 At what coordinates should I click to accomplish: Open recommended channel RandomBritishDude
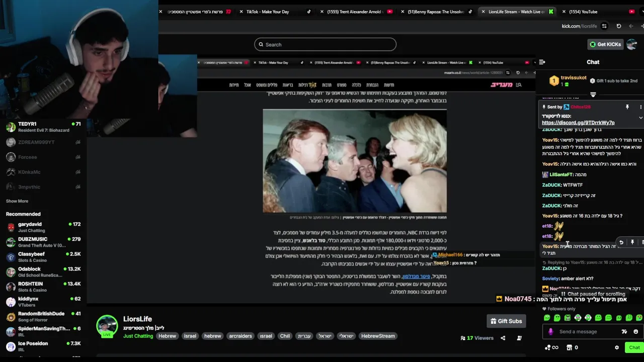point(43,317)
